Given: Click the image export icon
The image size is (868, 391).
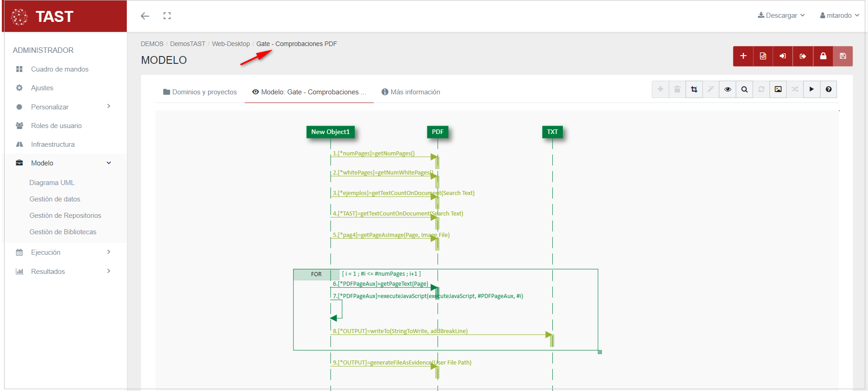Looking at the screenshot, I should [x=778, y=89].
